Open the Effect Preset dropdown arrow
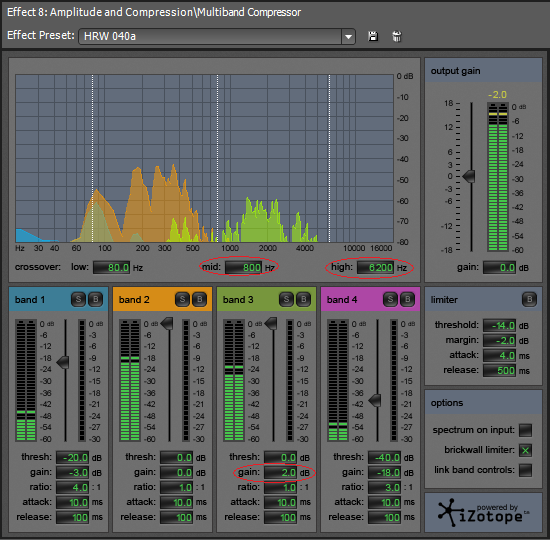550x540 pixels. pos(348,36)
